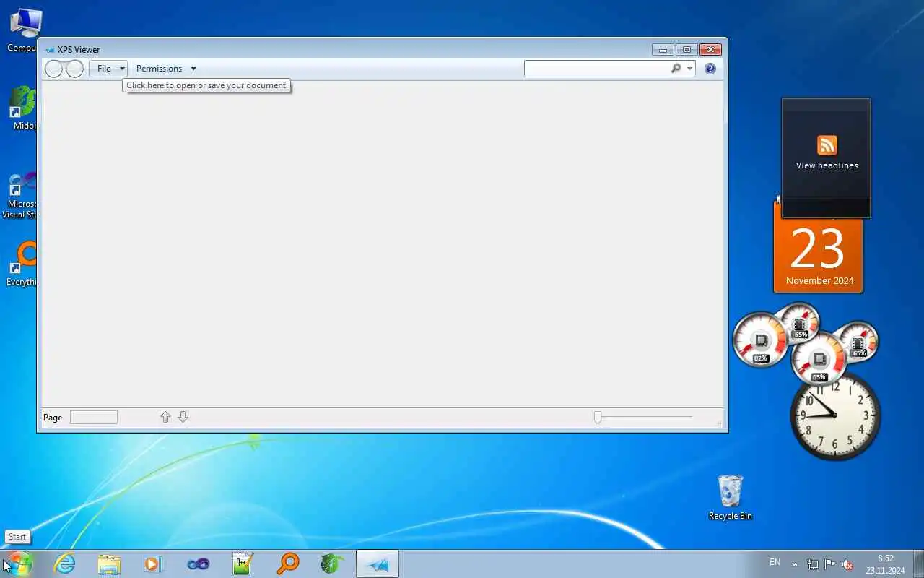The width and height of the screenshot is (924, 578).
Task: Open Midori browser from taskbar
Action: (x=332, y=564)
